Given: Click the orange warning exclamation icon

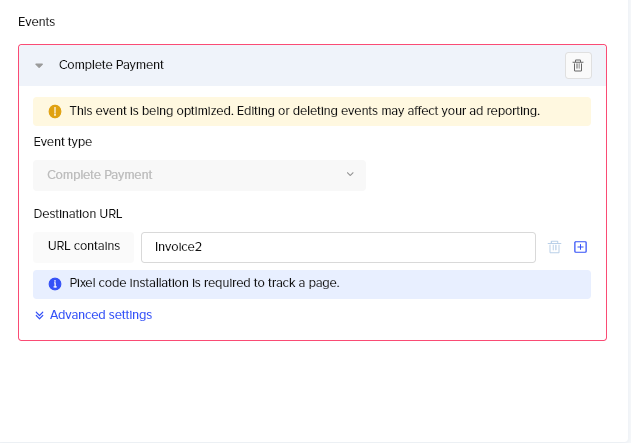Looking at the screenshot, I should 55,111.
